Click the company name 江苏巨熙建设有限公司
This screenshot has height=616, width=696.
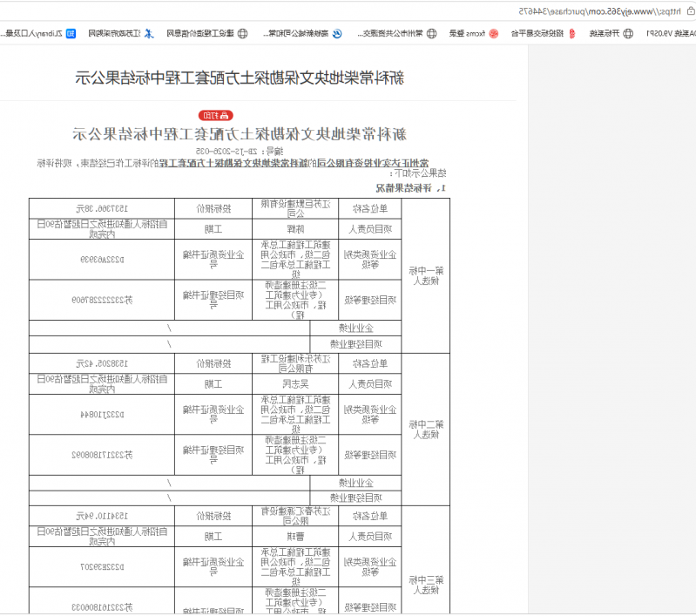(x=295, y=209)
